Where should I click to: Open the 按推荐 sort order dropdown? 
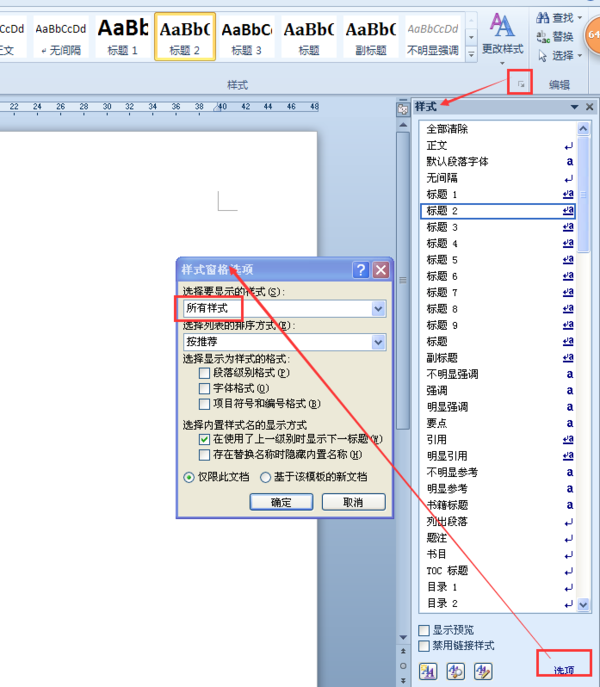[379, 342]
